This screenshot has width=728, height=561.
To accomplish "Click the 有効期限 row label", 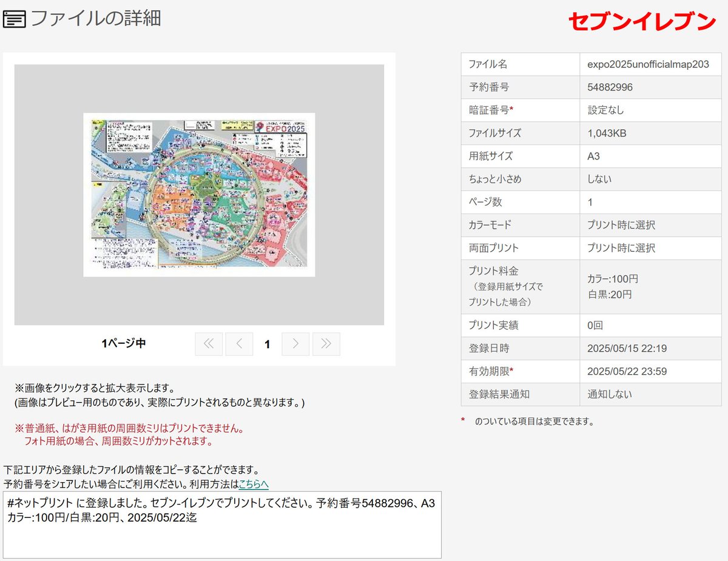I will (x=491, y=371).
